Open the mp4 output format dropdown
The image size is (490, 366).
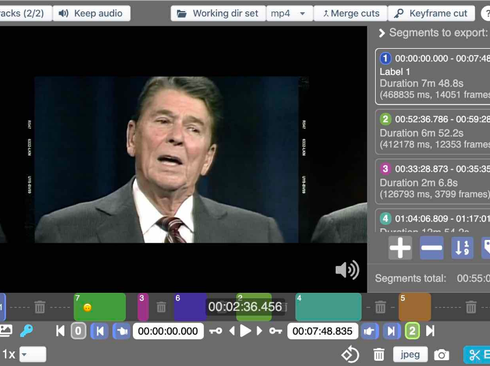[289, 13]
